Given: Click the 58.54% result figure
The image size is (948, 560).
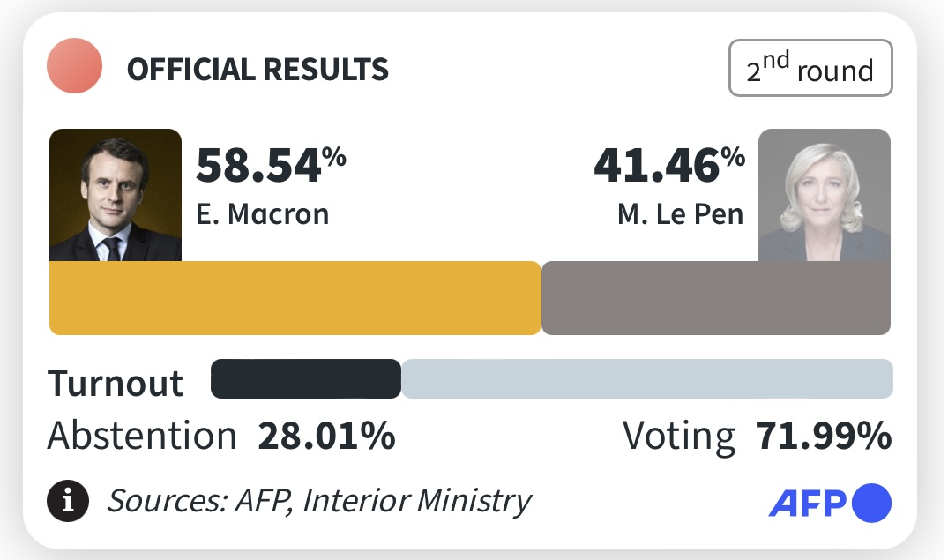Looking at the screenshot, I should [x=270, y=167].
